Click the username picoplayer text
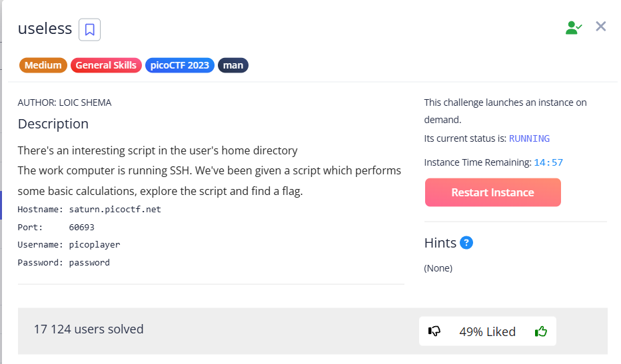The height and width of the screenshot is (364, 621). (95, 244)
